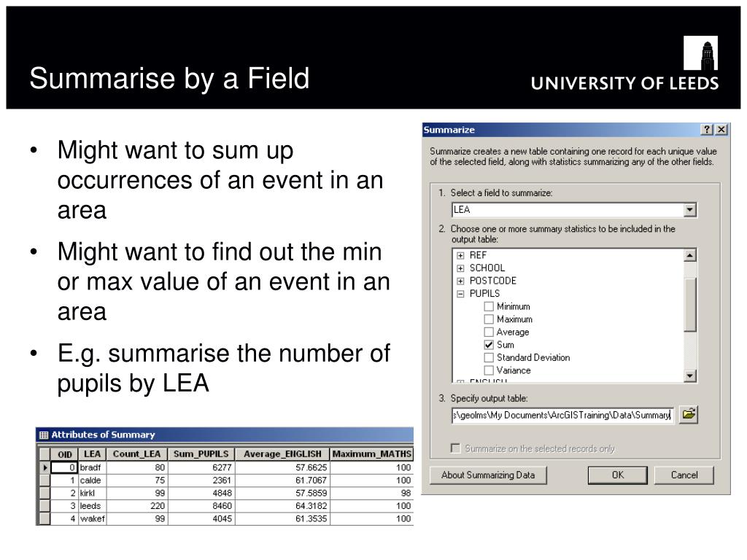Click the Sum_PUPILS value 4045
Screen dimensions: 747x560
click(201, 518)
